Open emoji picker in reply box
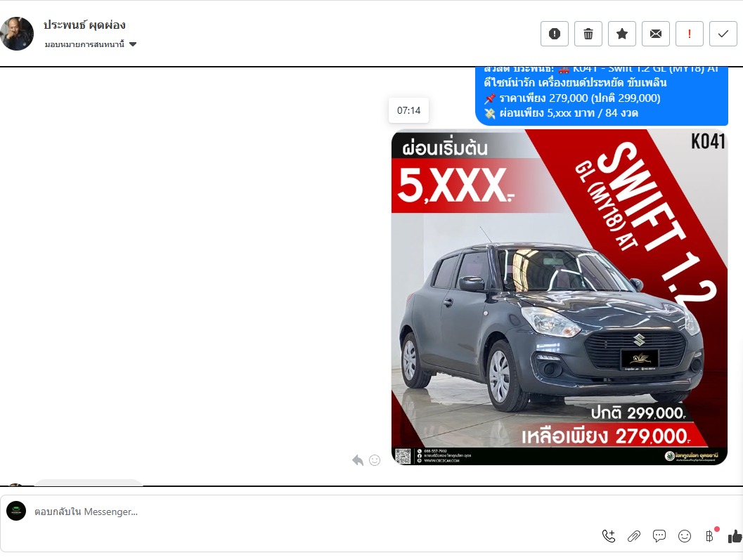This screenshot has height=560, width=743. coord(684,536)
